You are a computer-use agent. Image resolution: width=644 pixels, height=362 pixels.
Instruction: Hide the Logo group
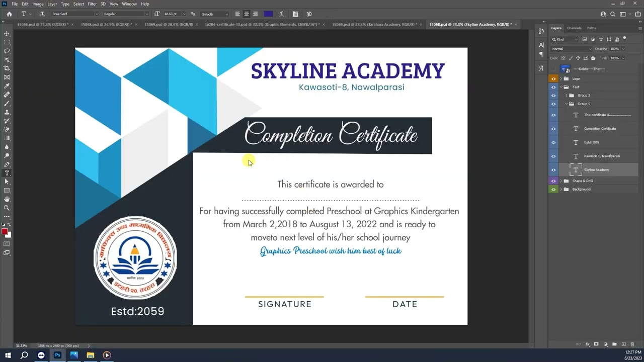(x=553, y=78)
